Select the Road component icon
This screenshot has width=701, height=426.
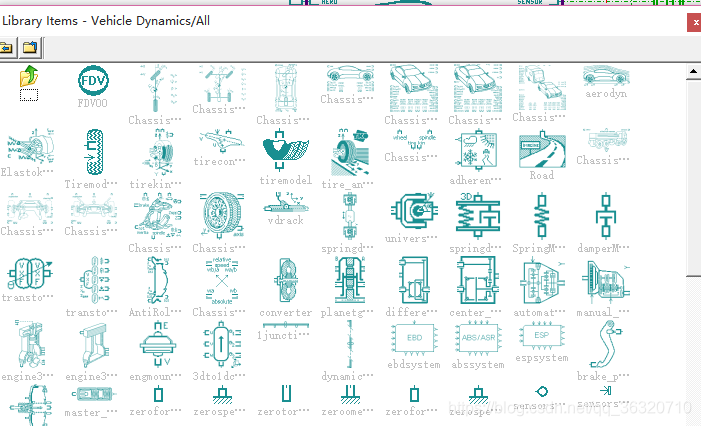(x=542, y=149)
